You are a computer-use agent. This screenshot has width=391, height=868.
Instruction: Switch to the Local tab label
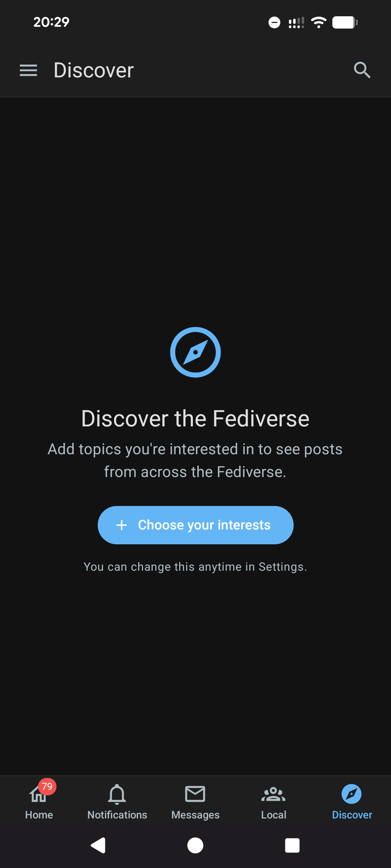[274, 815]
